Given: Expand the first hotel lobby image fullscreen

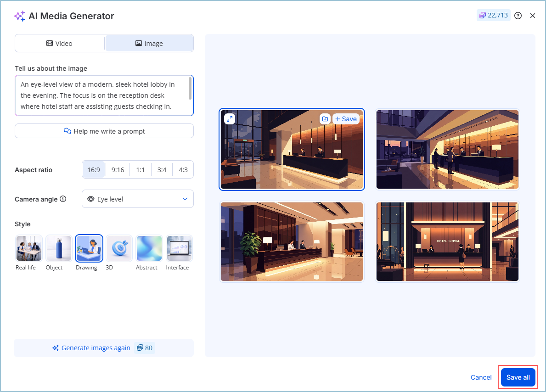Looking at the screenshot, I should coord(230,119).
